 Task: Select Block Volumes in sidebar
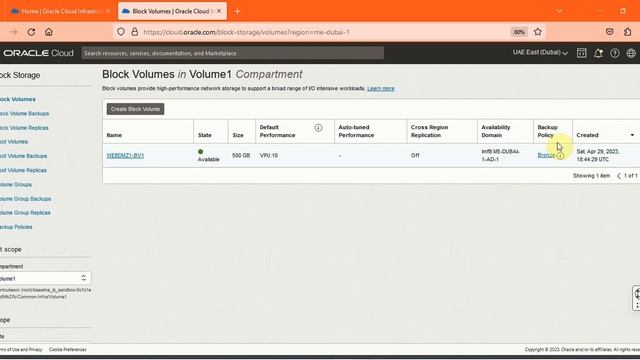18,99
